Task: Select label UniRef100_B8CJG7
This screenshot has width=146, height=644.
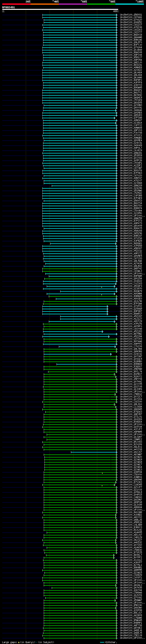Action: coord(131,613)
